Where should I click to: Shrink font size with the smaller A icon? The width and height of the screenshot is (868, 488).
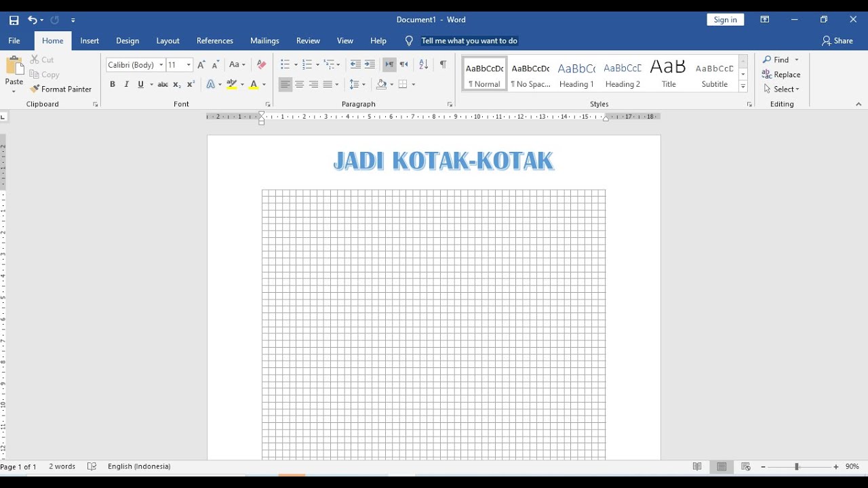click(x=216, y=65)
